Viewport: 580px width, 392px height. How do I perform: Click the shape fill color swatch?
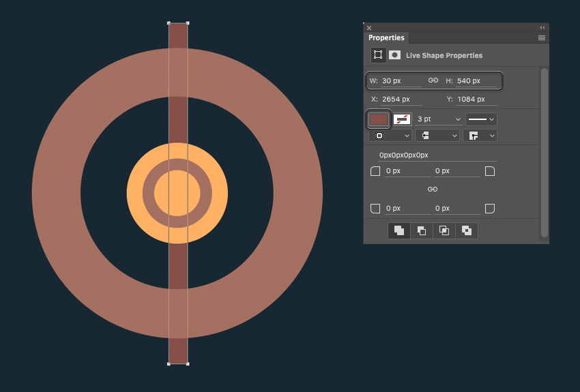coord(379,119)
